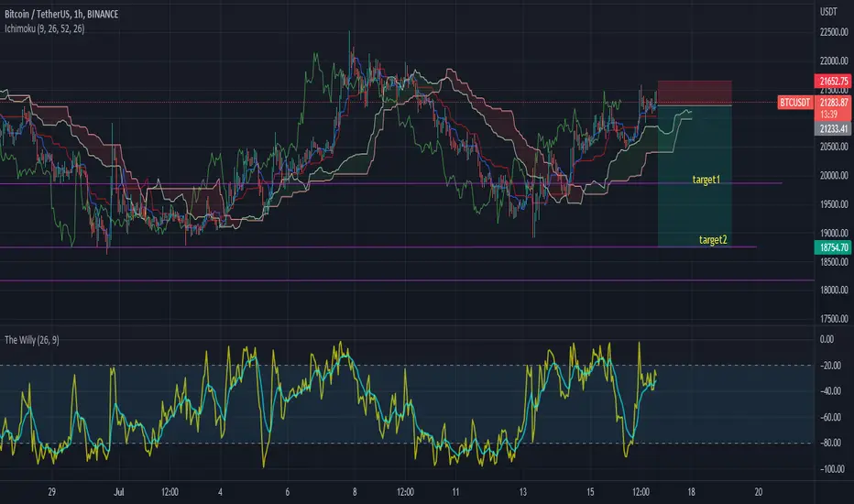The image size is (854, 504).
Task: Click the Jul label on time axis
Action: point(119,492)
